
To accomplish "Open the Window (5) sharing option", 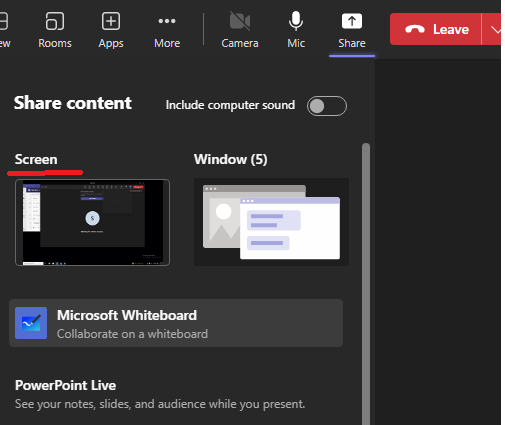I will 271,222.
